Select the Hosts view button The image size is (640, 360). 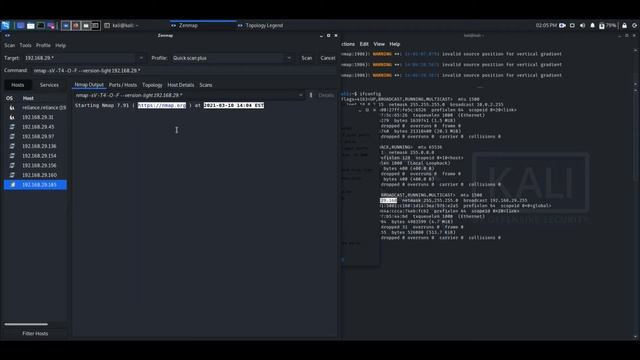coord(18,85)
